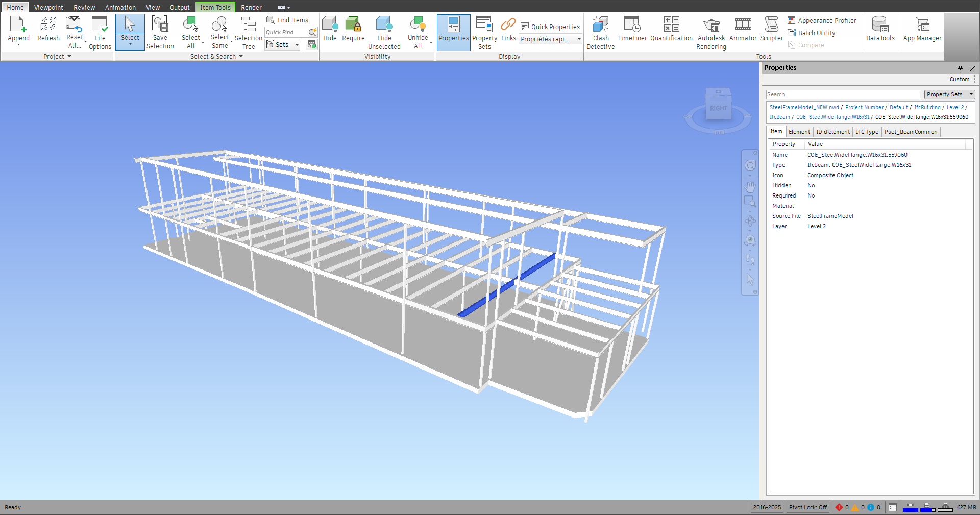
Task: Run the Quick Find search icon
Action: [312, 32]
